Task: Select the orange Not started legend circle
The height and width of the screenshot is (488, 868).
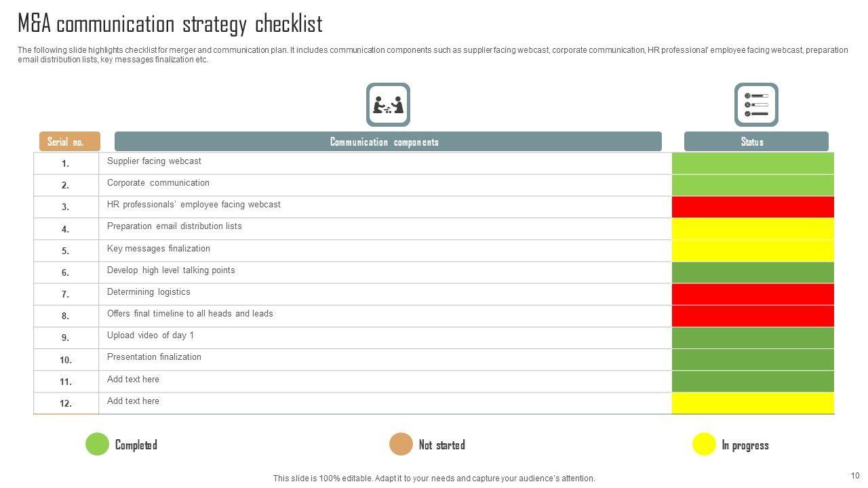Action: point(401,444)
